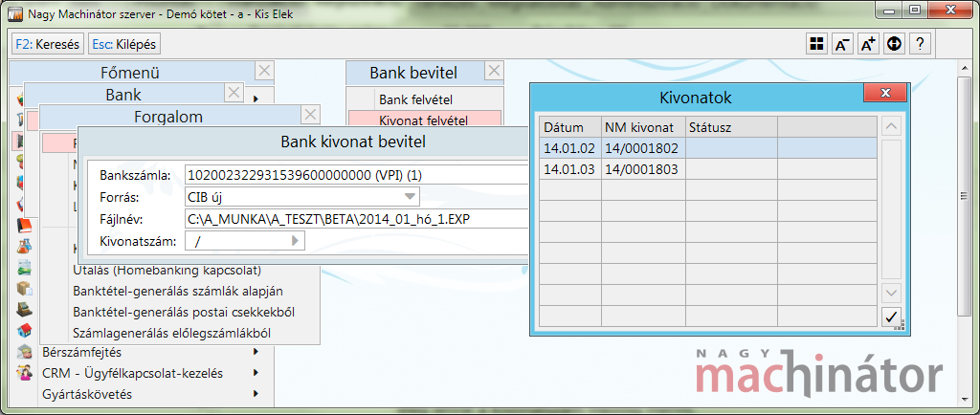Expand CRM - Ügyfélkapcsolat-kezelés submenu arrow
The image size is (980, 415).
point(256,373)
